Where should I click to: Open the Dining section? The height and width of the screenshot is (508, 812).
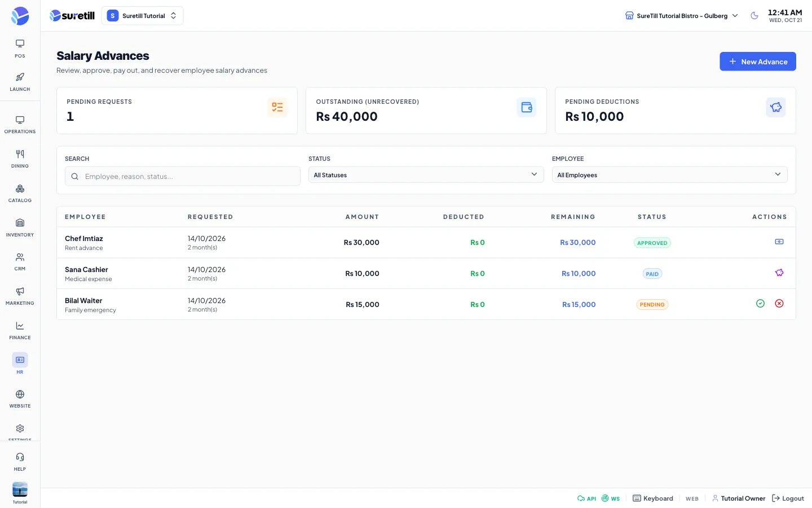(x=20, y=159)
